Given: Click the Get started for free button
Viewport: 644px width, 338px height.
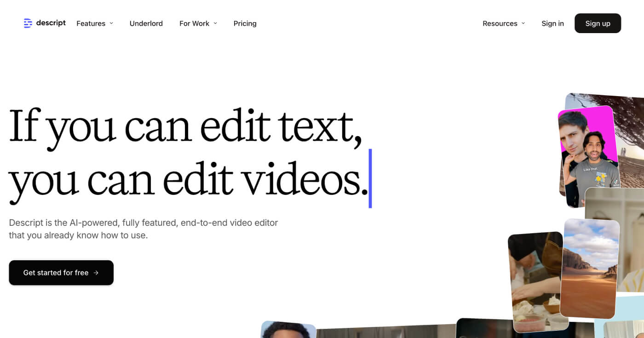Looking at the screenshot, I should tap(61, 273).
